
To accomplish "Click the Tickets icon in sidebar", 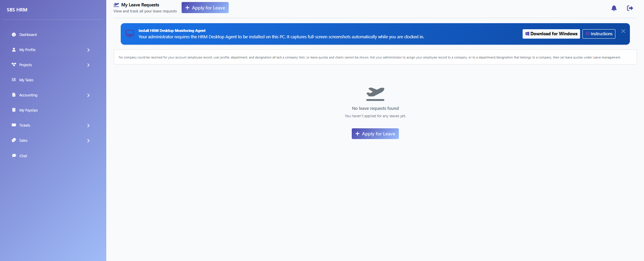I will point(14,125).
